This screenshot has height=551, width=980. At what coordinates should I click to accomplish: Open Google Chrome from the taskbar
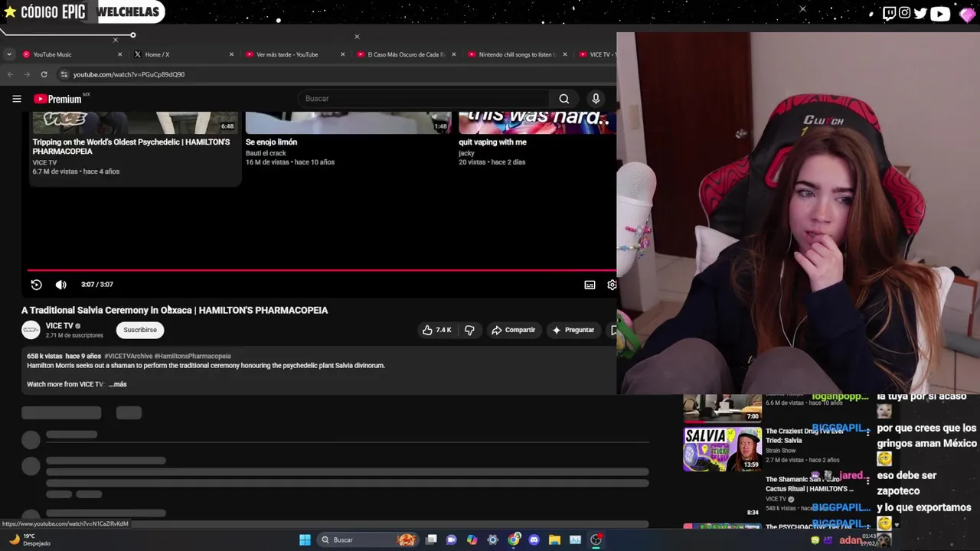[513, 540]
